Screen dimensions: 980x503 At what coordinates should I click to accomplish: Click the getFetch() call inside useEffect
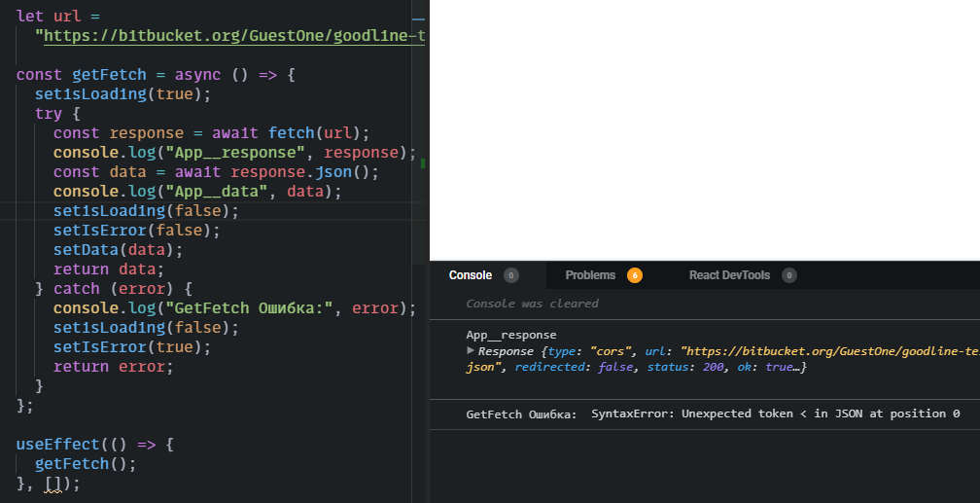click(x=86, y=463)
